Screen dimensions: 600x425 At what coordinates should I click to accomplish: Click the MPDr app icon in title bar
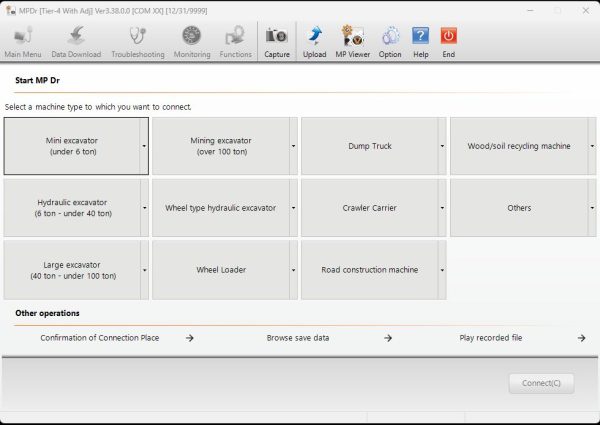click(10, 10)
